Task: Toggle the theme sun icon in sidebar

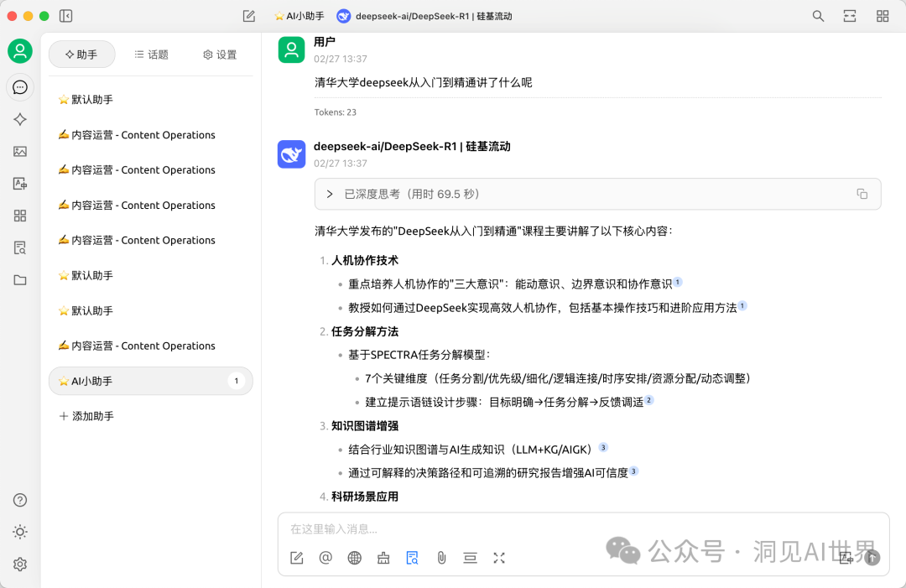Action: click(20, 532)
